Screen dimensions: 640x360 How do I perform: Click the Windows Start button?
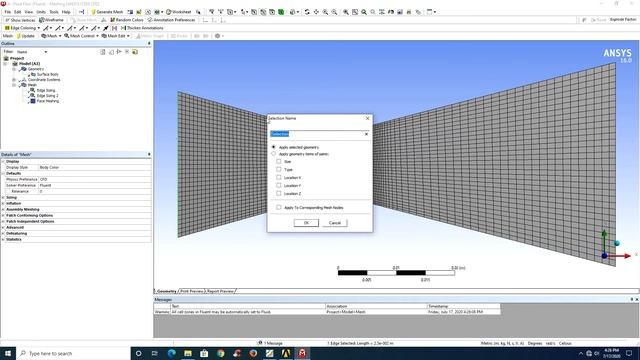pyautogui.click(x=8, y=353)
